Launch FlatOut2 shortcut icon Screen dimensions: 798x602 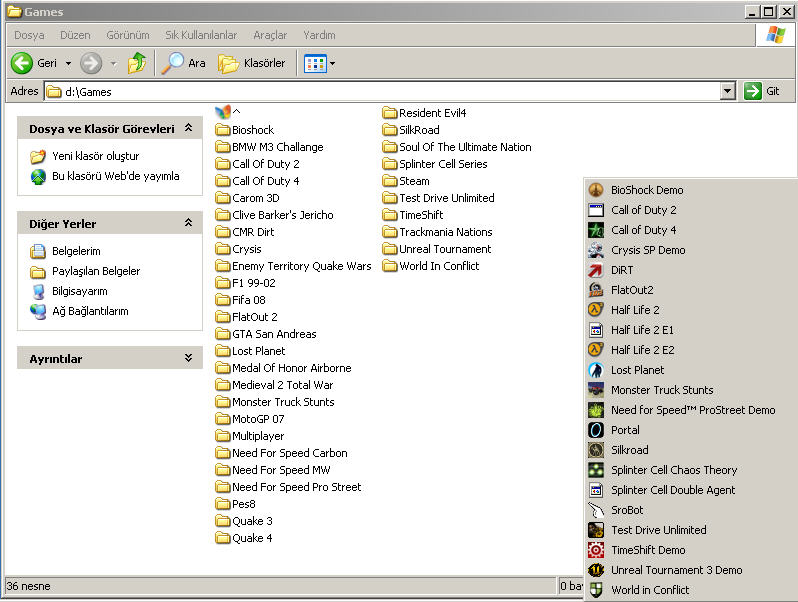596,290
